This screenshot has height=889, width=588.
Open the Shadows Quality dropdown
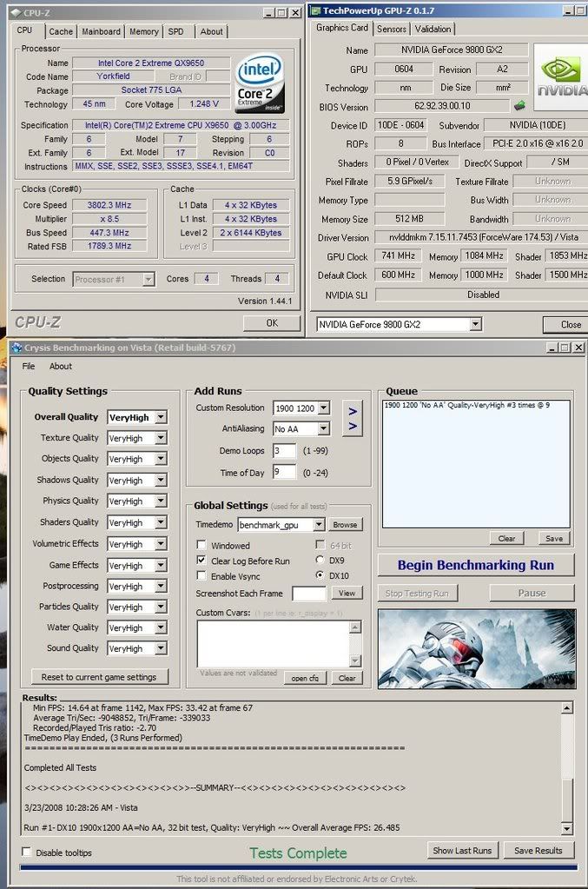(161, 481)
